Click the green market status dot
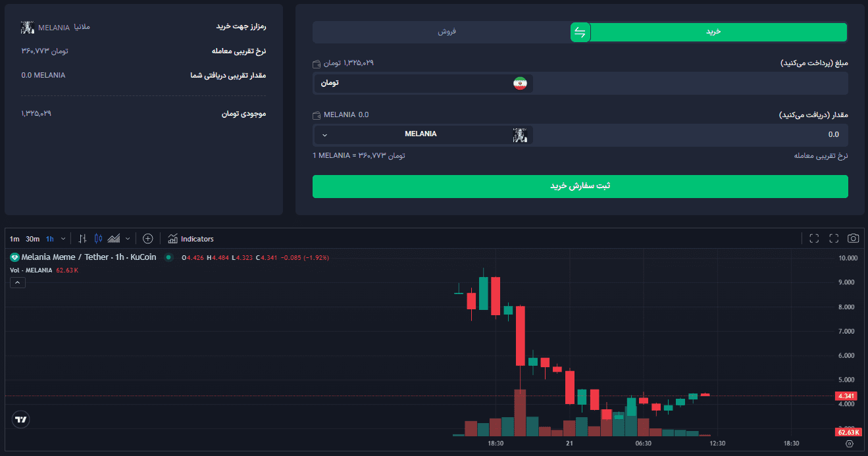This screenshot has width=868, height=456. (x=168, y=257)
